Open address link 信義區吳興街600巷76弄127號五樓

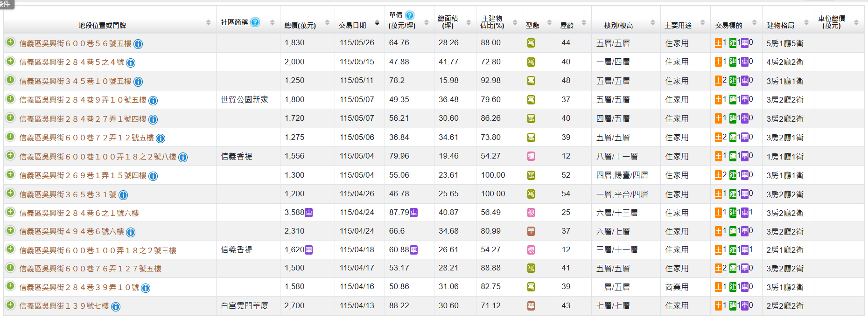(90, 269)
